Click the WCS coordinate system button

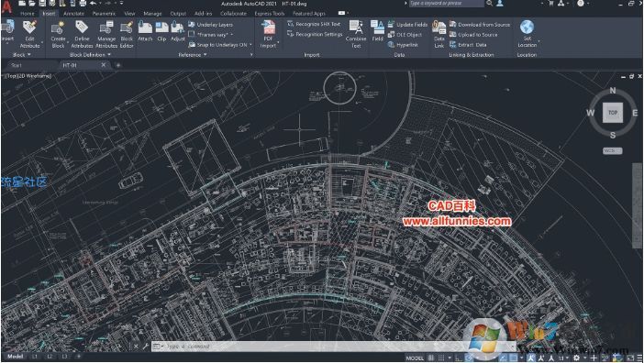612,150
